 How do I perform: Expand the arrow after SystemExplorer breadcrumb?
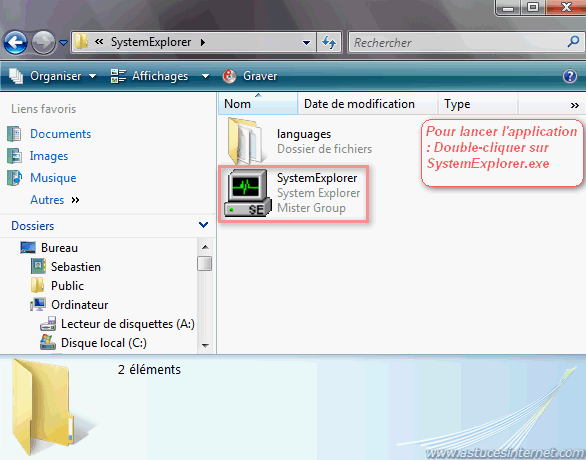[x=203, y=42]
